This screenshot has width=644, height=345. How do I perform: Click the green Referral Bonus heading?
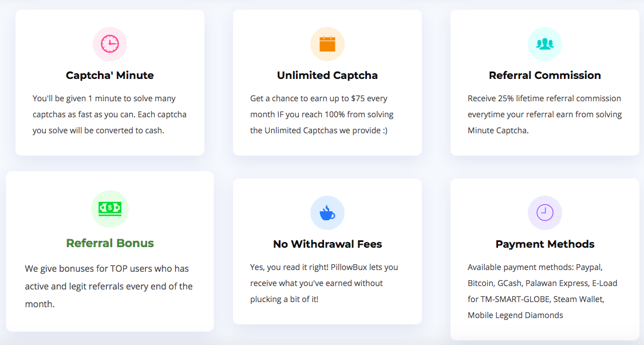110,243
